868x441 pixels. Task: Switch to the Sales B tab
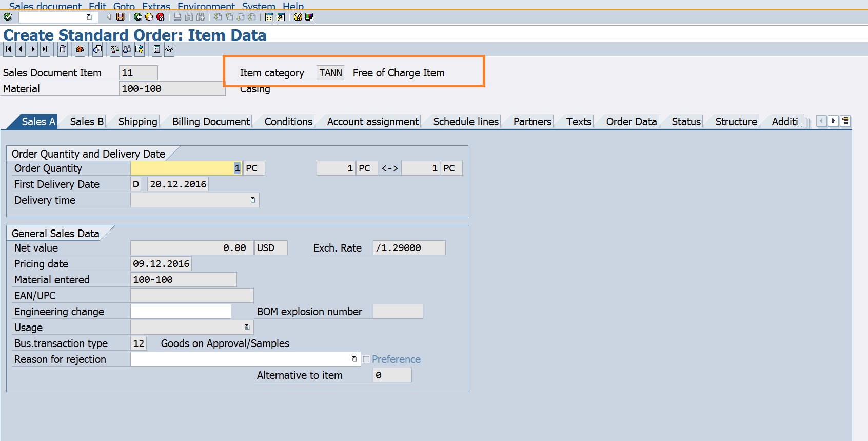point(87,122)
